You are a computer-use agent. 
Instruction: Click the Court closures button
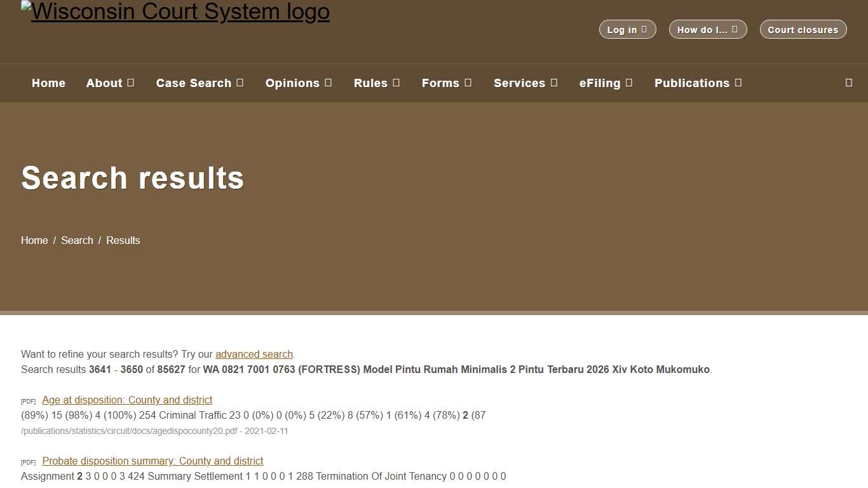(803, 29)
